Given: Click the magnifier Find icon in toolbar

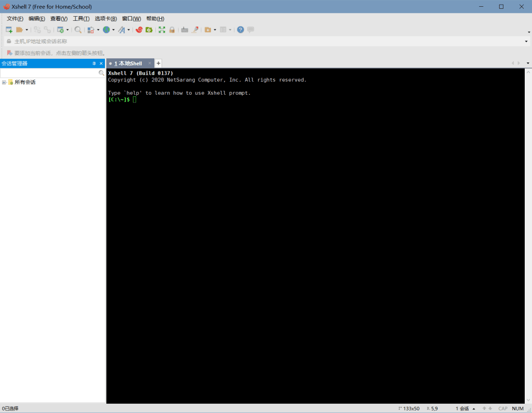Looking at the screenshot, I should 78,30.
